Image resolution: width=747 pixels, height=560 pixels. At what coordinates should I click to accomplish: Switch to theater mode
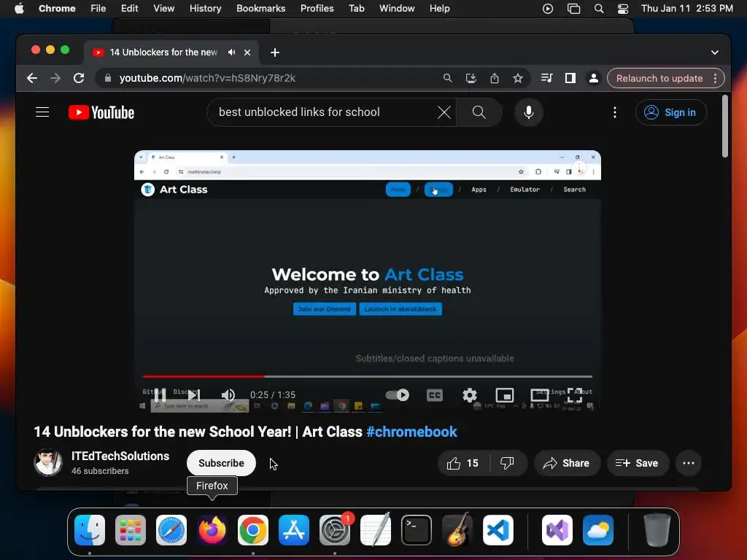(540, 394)
